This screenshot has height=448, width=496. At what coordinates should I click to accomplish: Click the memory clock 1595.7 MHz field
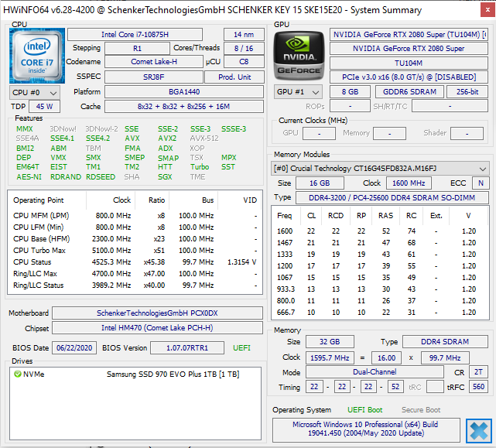(330, 357)
